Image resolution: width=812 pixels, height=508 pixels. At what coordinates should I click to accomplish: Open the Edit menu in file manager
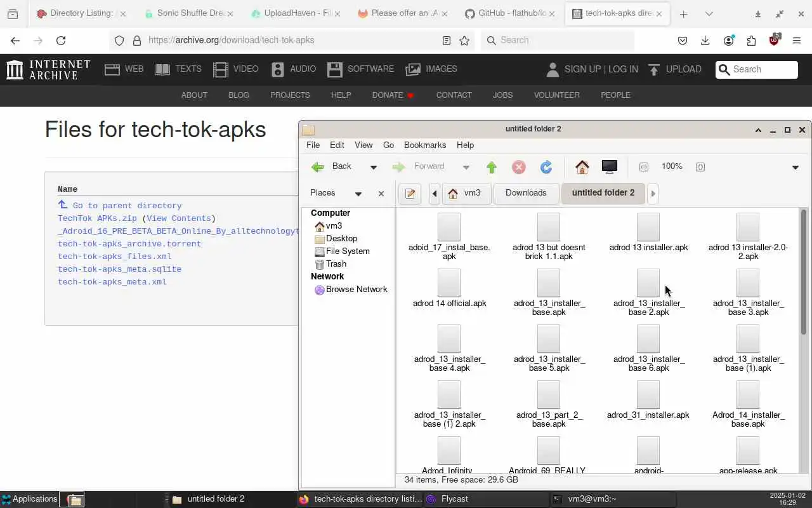[x=337, y=145]
